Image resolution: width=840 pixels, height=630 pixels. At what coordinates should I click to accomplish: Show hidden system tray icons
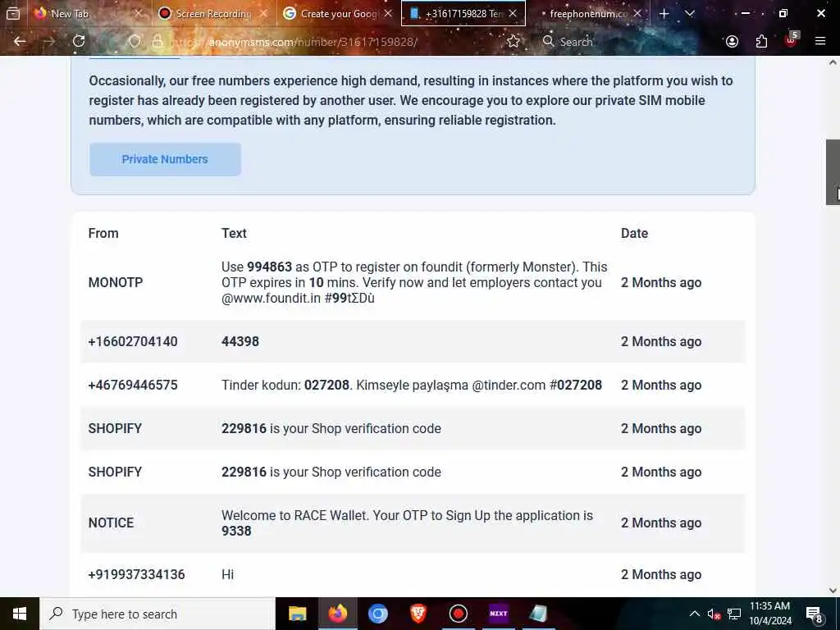tap(694, 614)
